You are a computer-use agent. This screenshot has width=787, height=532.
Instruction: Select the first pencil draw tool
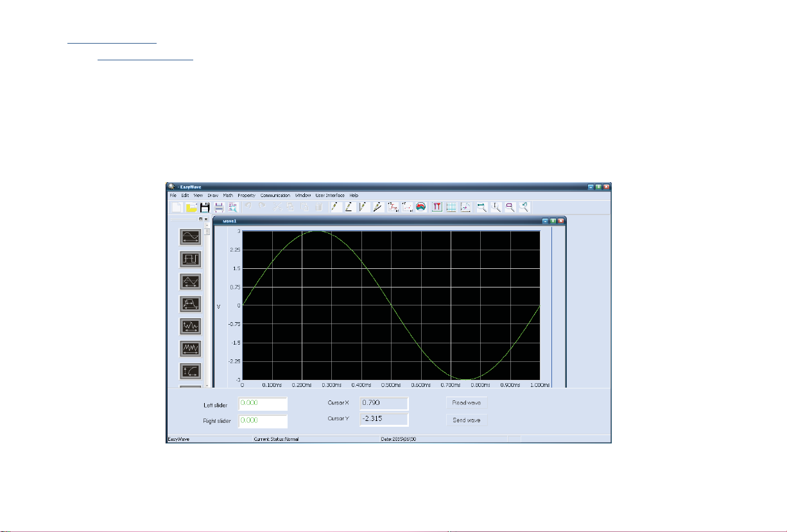click(x=333, y=207)
